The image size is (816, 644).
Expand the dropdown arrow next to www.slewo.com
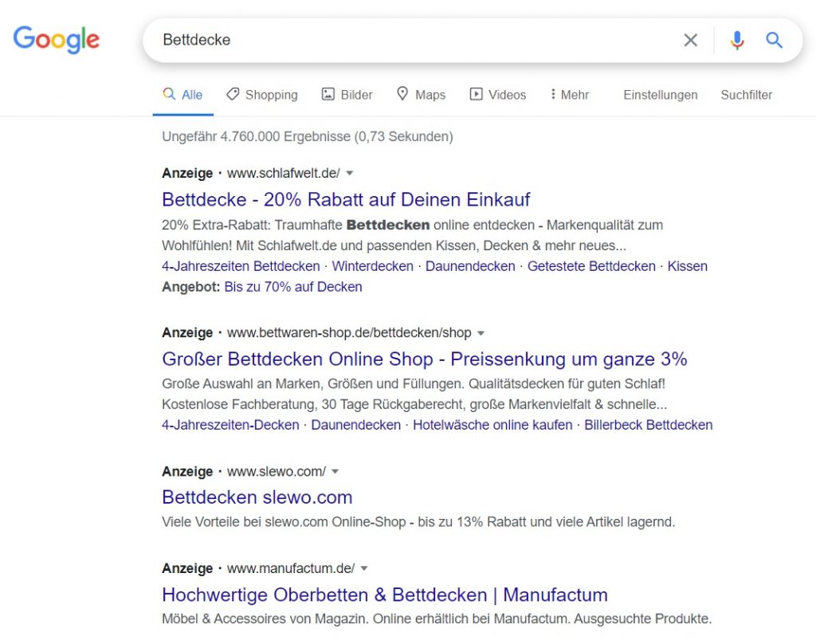(335, 472)
